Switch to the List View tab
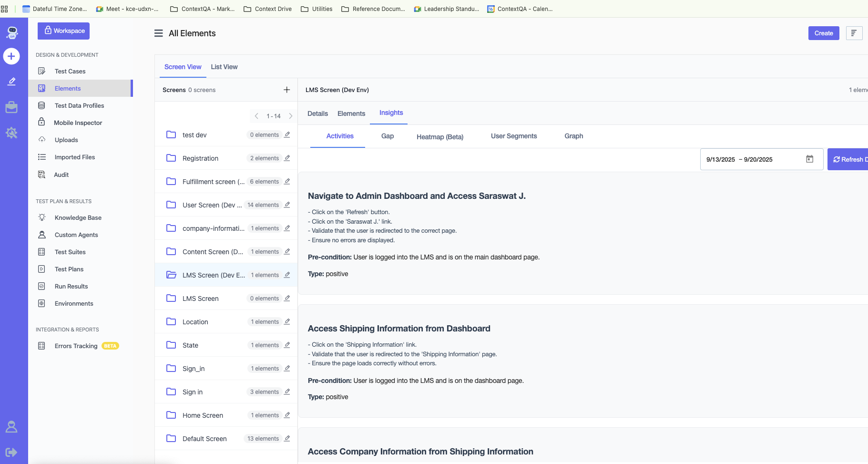This screenshot has width=868, height=464. coord(224,67)
